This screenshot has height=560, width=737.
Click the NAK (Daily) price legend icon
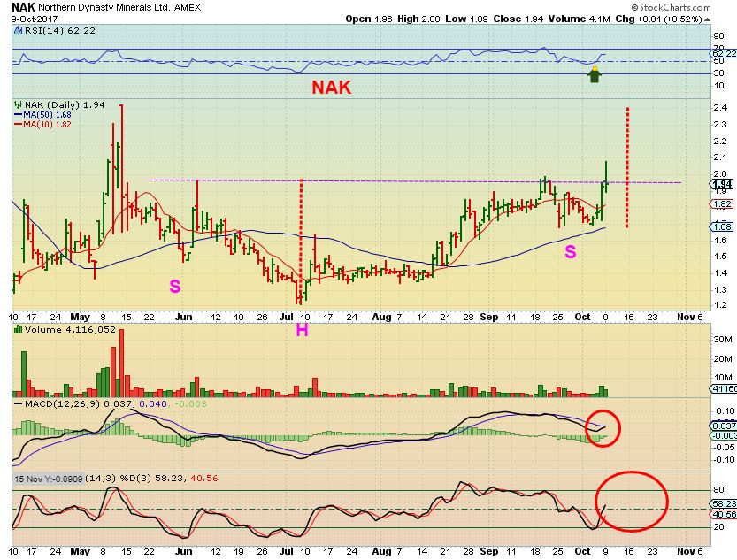(19, 104)
